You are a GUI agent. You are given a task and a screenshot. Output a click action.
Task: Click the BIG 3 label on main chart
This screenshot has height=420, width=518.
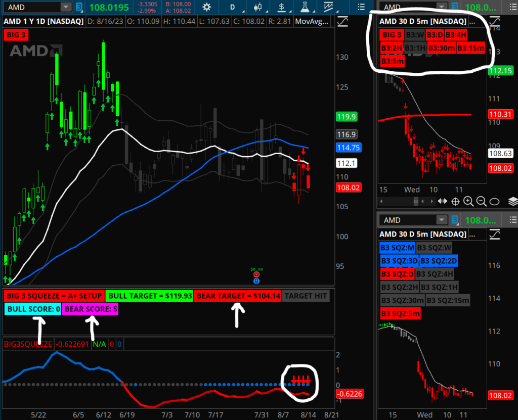tap(16, 35)
